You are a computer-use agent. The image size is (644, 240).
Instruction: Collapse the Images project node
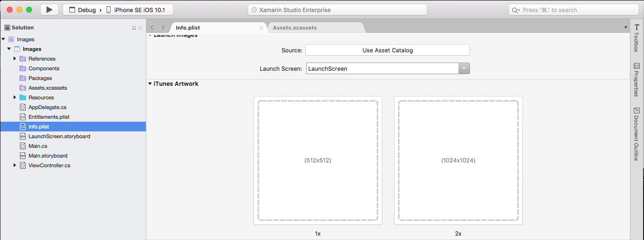[x=9, y=49]
